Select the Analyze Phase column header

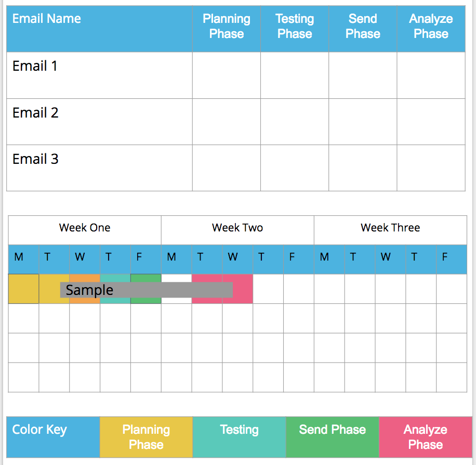431,29
